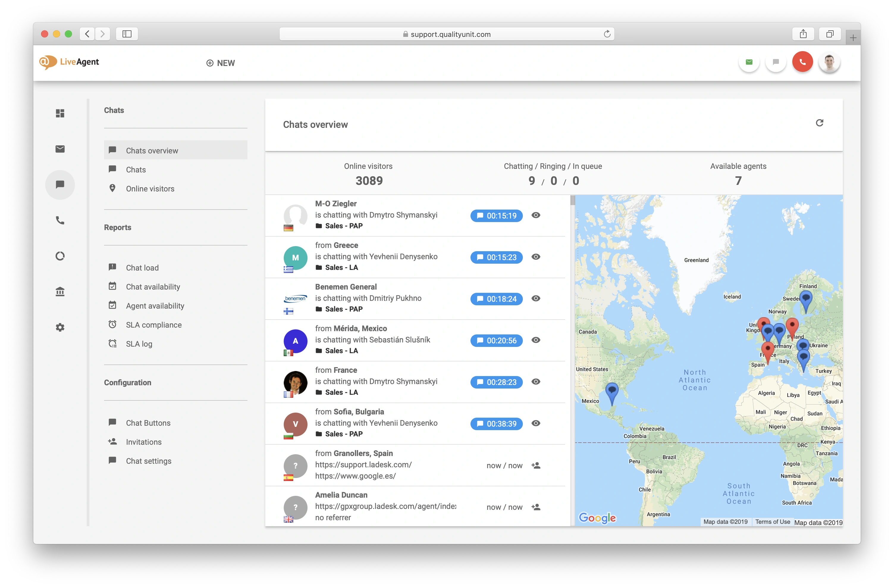The width and height of the screenshot is (894, 588).
Task: Toggle the browser sidebar button
Action: 127,34
